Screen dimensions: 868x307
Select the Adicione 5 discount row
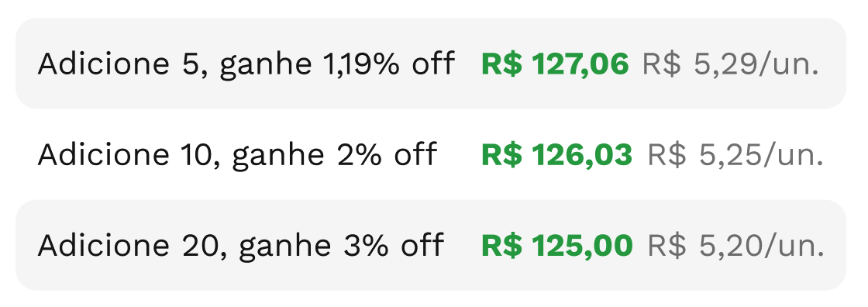pyautogui.click(x=431, y=63)
